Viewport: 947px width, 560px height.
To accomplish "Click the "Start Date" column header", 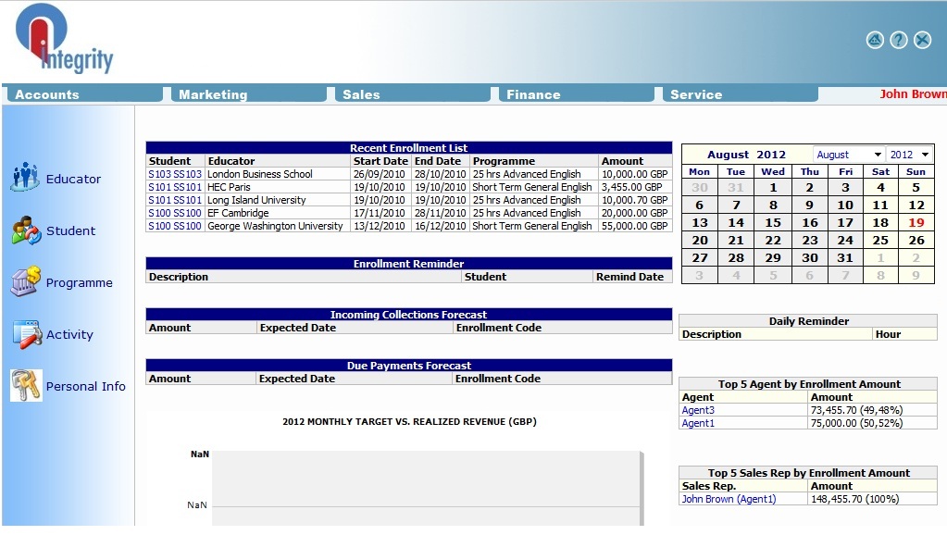I will point(380,161).
